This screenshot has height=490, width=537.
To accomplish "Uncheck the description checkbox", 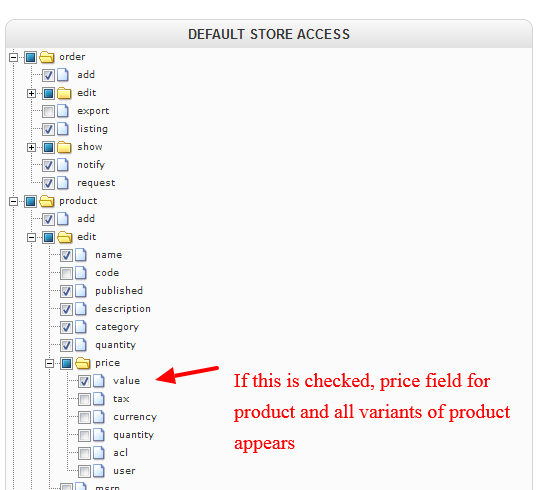I will 66,309.
